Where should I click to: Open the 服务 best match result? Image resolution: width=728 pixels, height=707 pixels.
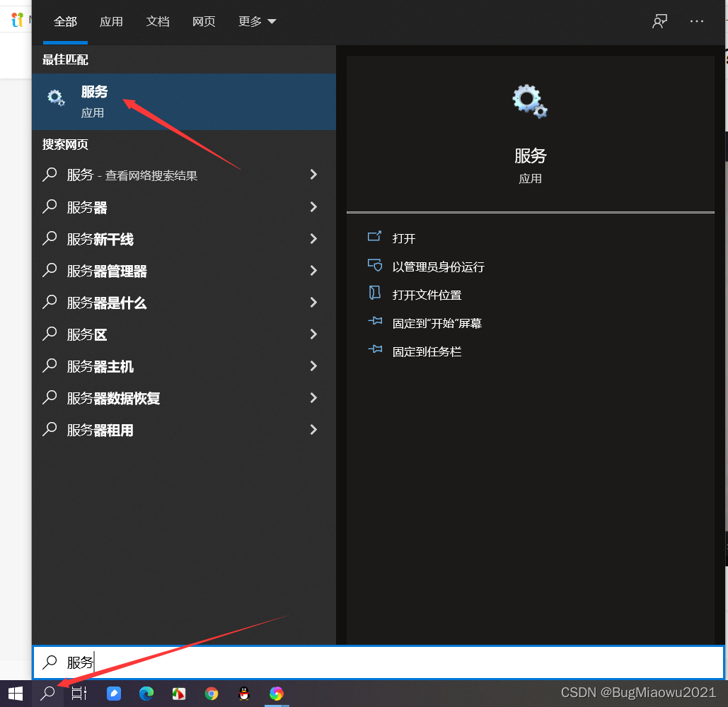184,102
